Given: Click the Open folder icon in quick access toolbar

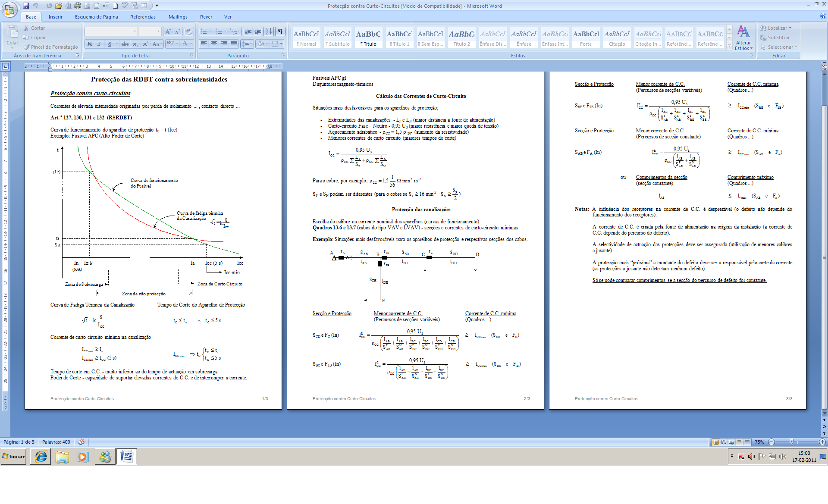Looking at the screenshot, I should tap(58, 6).
